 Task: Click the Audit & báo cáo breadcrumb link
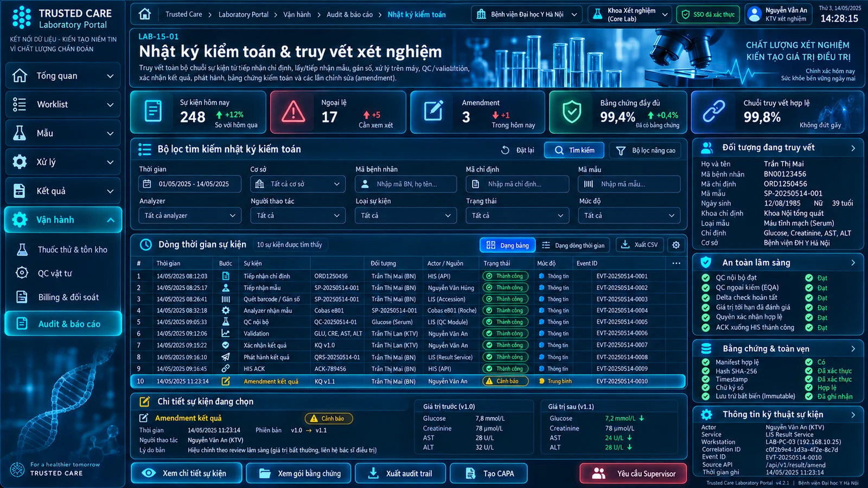coord(349,15)
